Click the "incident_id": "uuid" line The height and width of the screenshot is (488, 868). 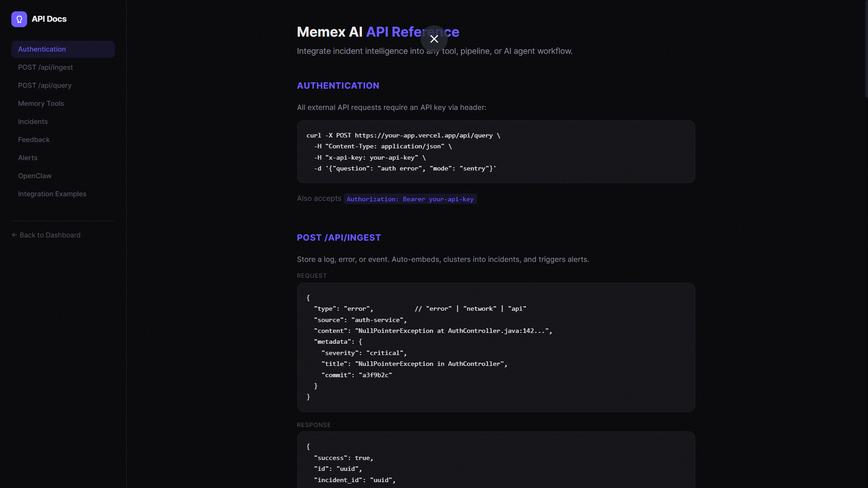click(x=355, y=480)
